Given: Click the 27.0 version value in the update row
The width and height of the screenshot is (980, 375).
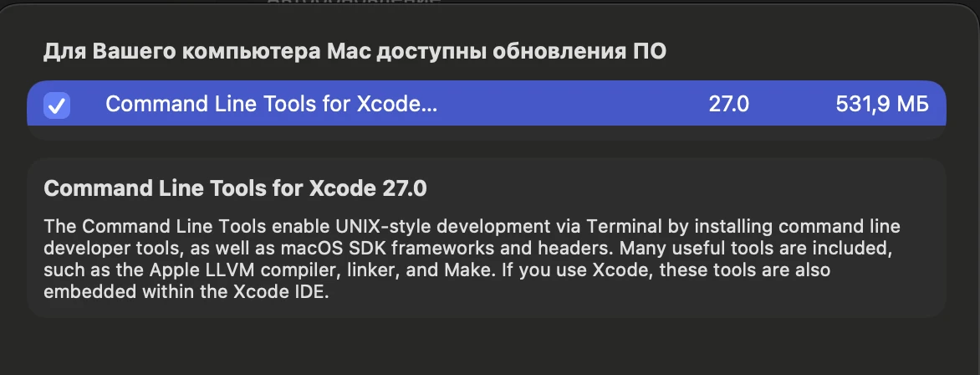Looking at the screenshot, I should (729, 104).
